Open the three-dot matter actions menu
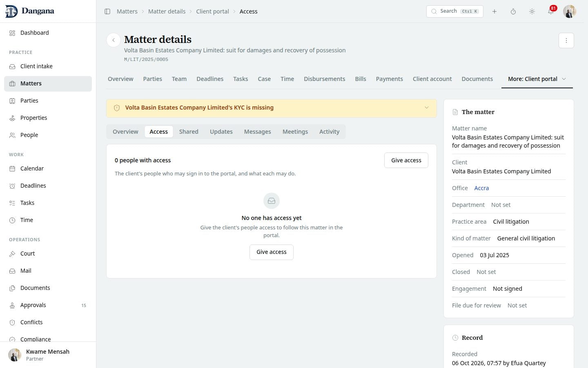 tap(566, 40)
